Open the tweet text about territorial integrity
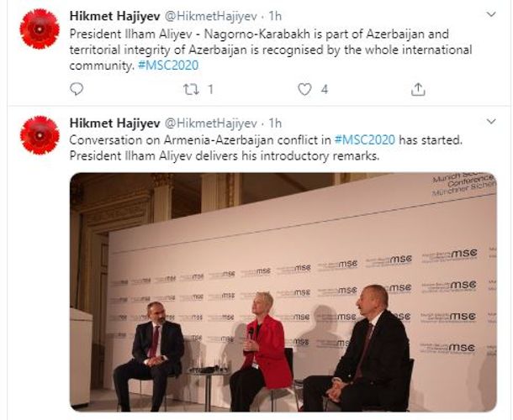This screenshot has width=513, height=420. [271, 50]
